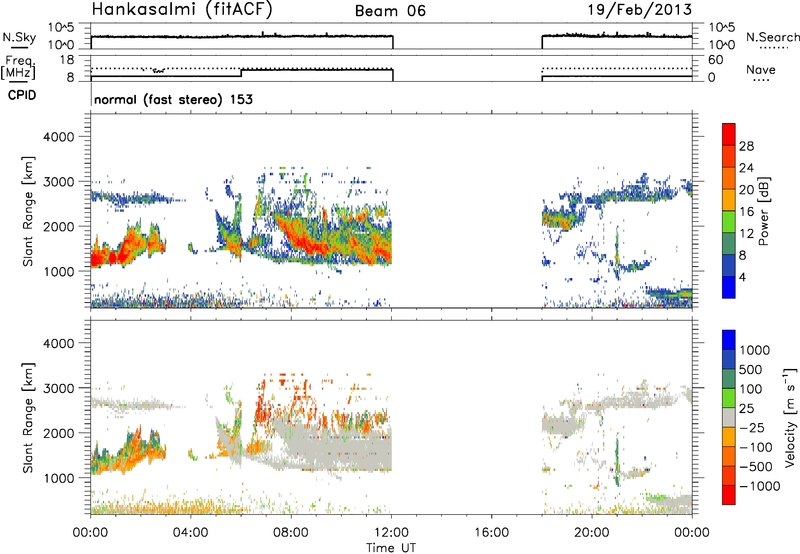800x554 pixels.
Task: Click the 12:00 time tick label
Action: (391, 533)
